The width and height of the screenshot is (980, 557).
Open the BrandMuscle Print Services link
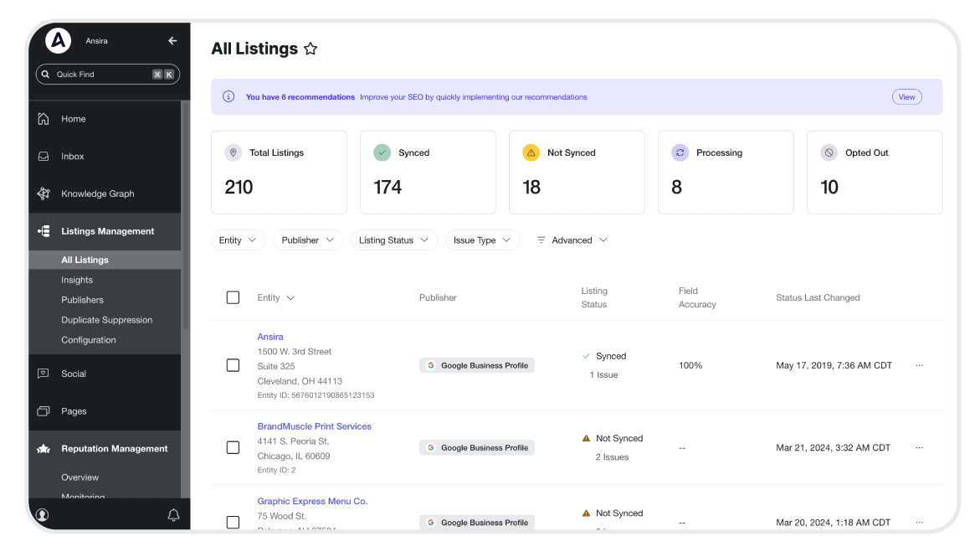tap(315, 426)
